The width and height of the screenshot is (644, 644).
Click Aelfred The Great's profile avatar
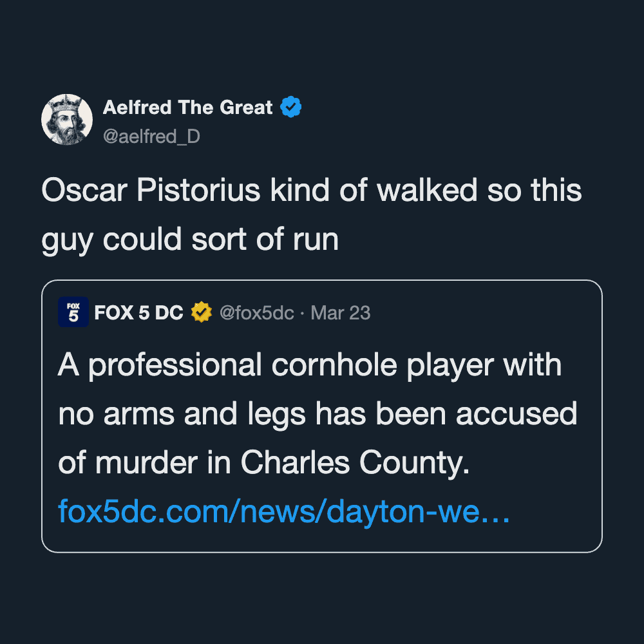tap(67, 119)
